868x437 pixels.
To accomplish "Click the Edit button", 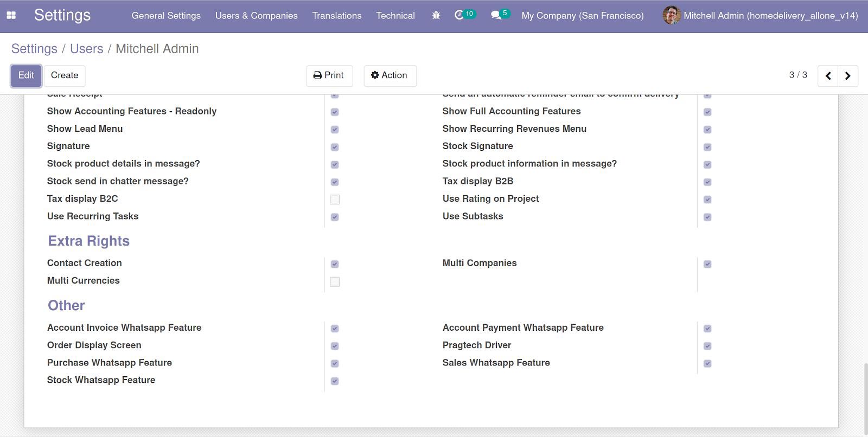I will click(26, 76).
